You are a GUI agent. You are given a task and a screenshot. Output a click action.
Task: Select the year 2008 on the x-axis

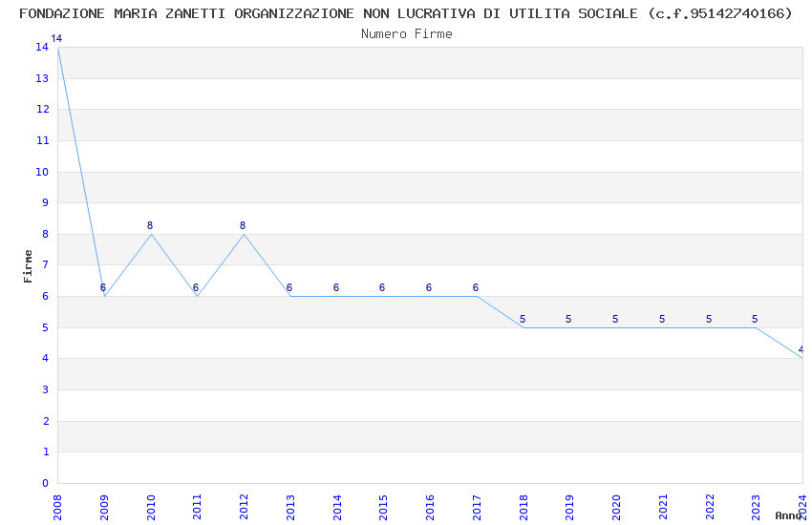[57, 507]
